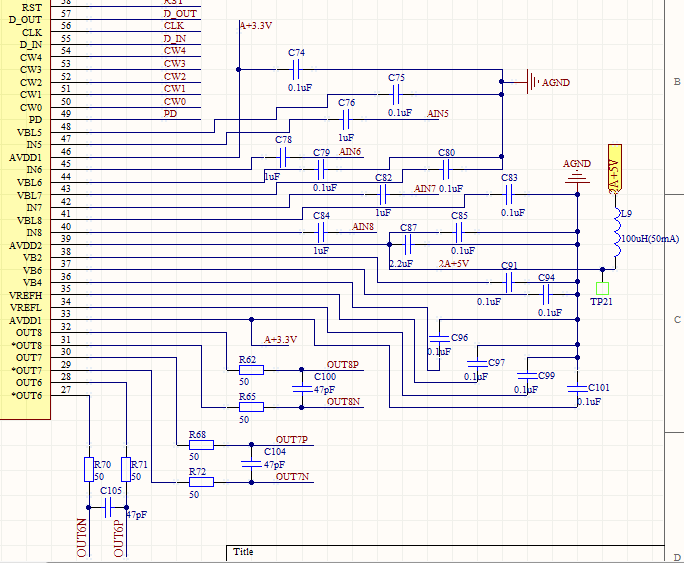Click AVDD2 pin name on IC
This screenshot has height=563, width=684.
tap(25, 246)
